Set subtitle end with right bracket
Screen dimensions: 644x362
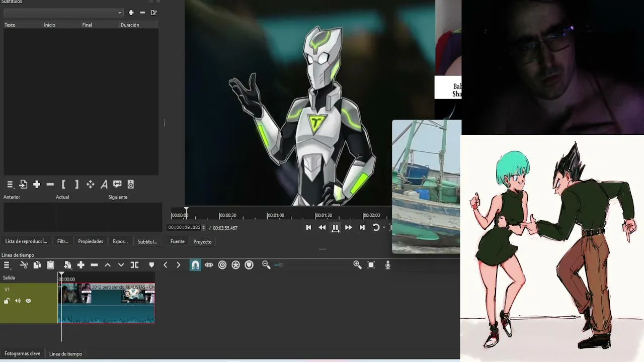76,185
